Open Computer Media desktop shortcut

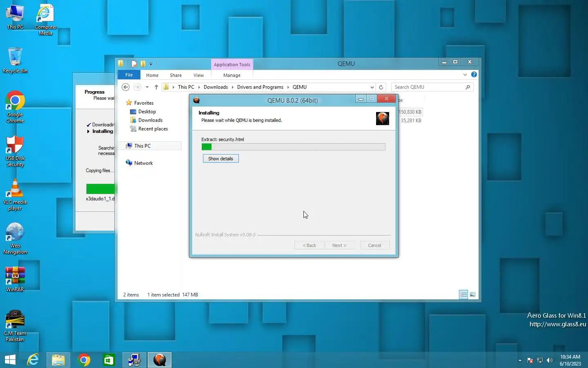click(45, 20)
